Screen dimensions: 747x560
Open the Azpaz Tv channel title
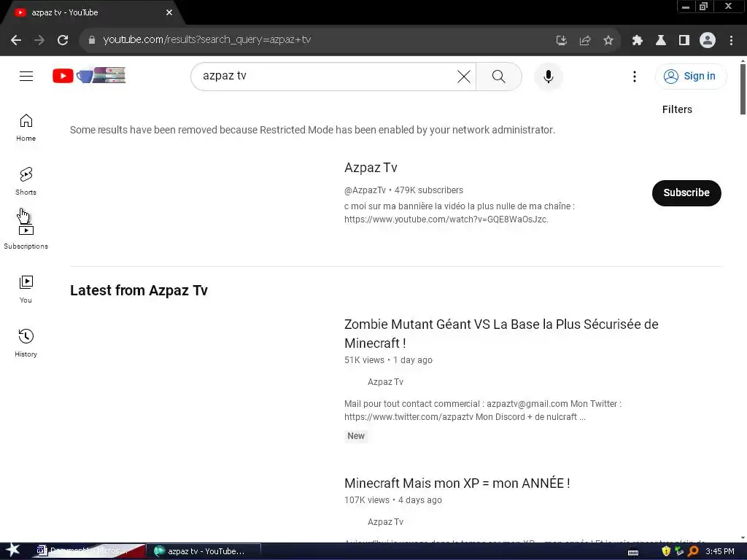coord(371,168)
